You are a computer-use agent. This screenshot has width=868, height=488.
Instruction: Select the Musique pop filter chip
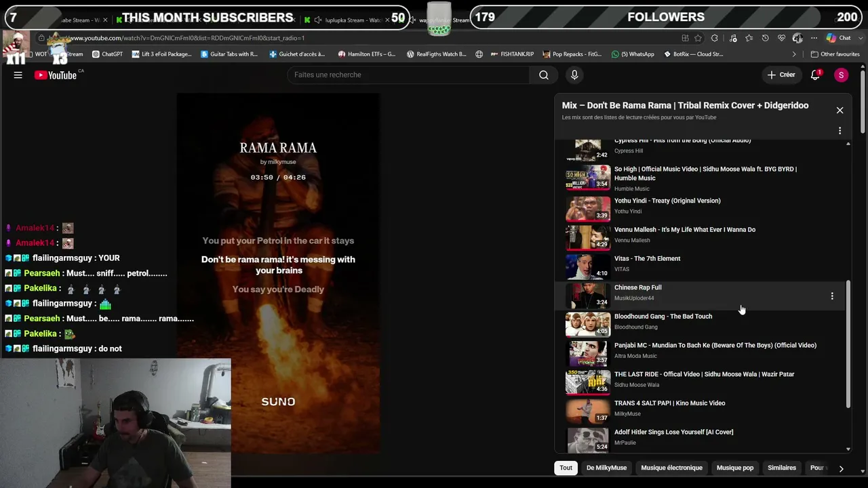(735, 468)
